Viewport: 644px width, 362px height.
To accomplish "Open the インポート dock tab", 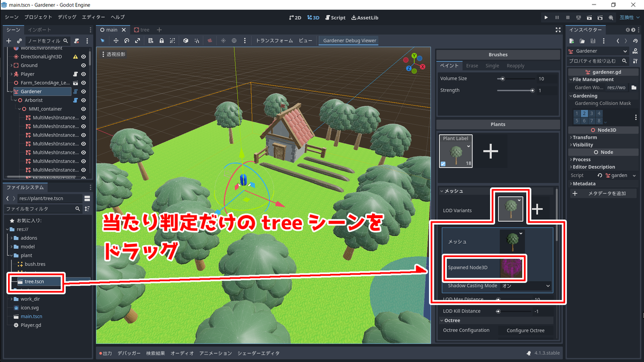I will (40, 30).
